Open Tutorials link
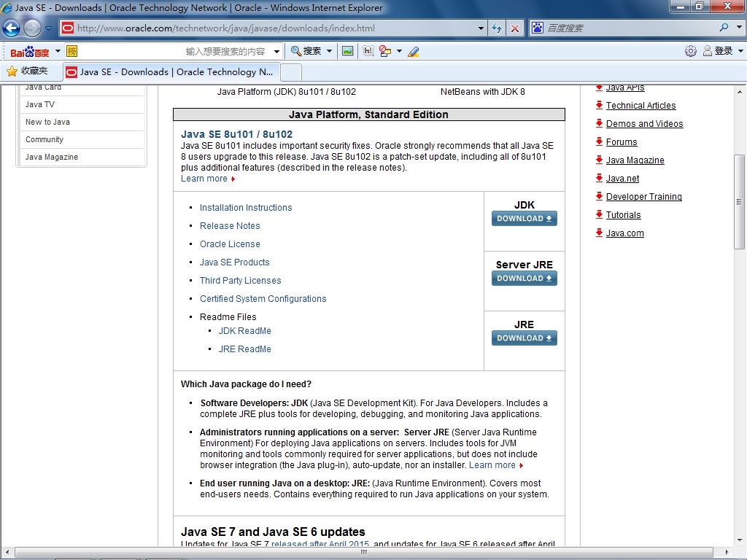 click(623, 215)
